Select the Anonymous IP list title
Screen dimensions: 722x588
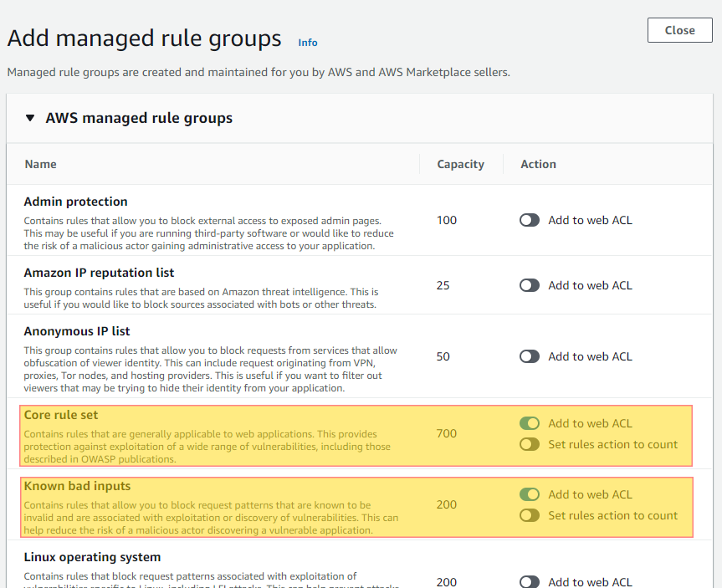(77, 331)
